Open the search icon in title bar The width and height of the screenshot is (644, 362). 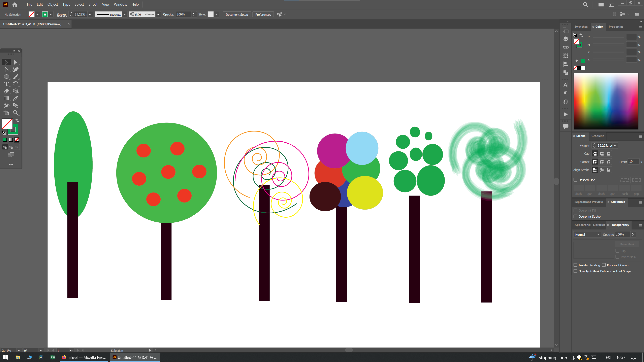(x=585, y=4)
